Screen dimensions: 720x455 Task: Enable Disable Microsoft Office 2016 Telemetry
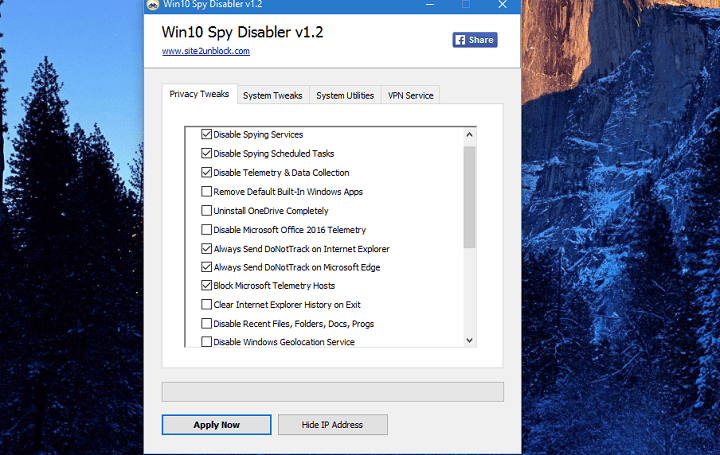click(207, 230)
